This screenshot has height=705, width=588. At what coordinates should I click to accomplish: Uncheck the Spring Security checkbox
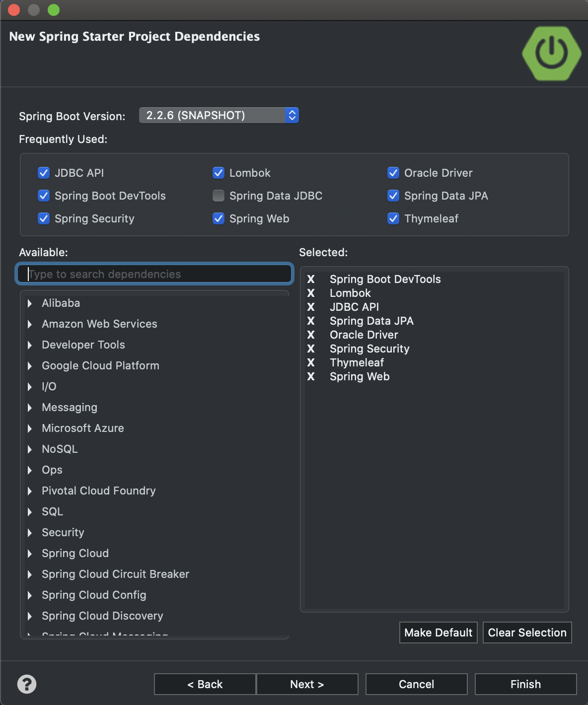(44, 218)
